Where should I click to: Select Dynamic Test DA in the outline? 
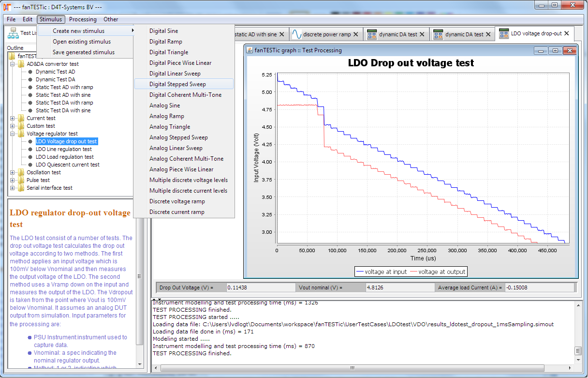coord(55,79)
